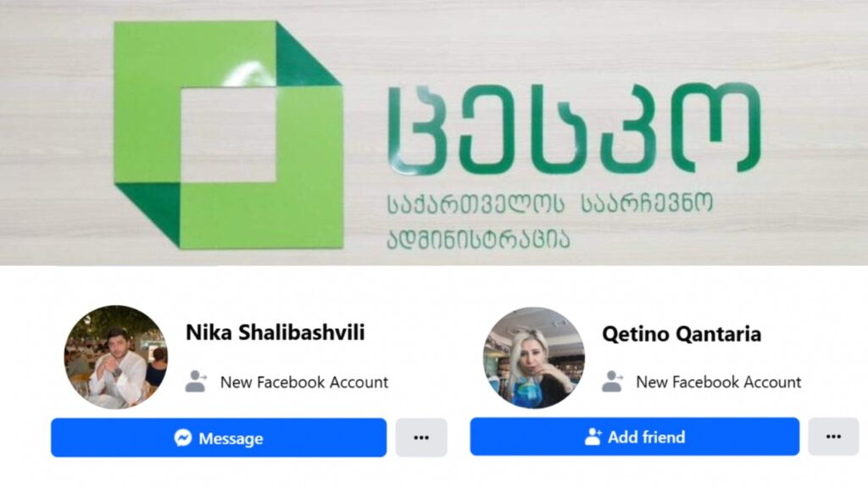Click the large ცესკო logo text
The width and height of the screenshot is (868, 488).
(574, 129)
